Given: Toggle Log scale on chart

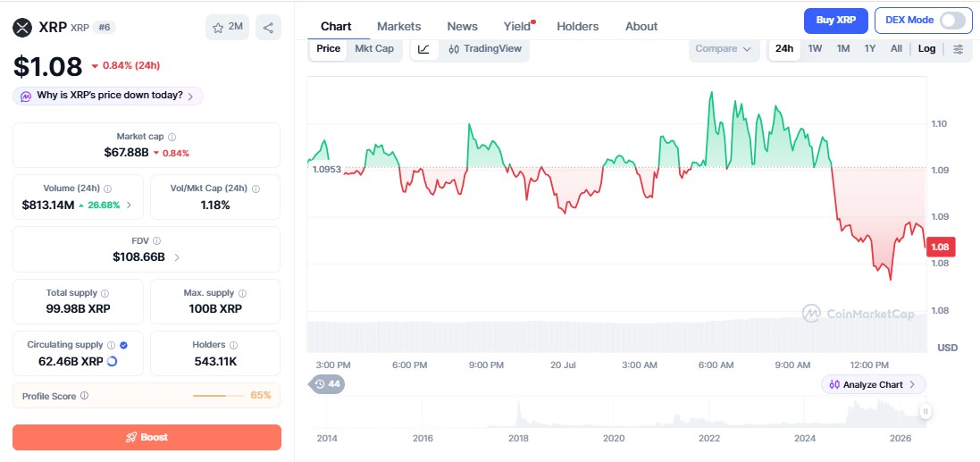Looking at the screenshot, I should 927,49.
